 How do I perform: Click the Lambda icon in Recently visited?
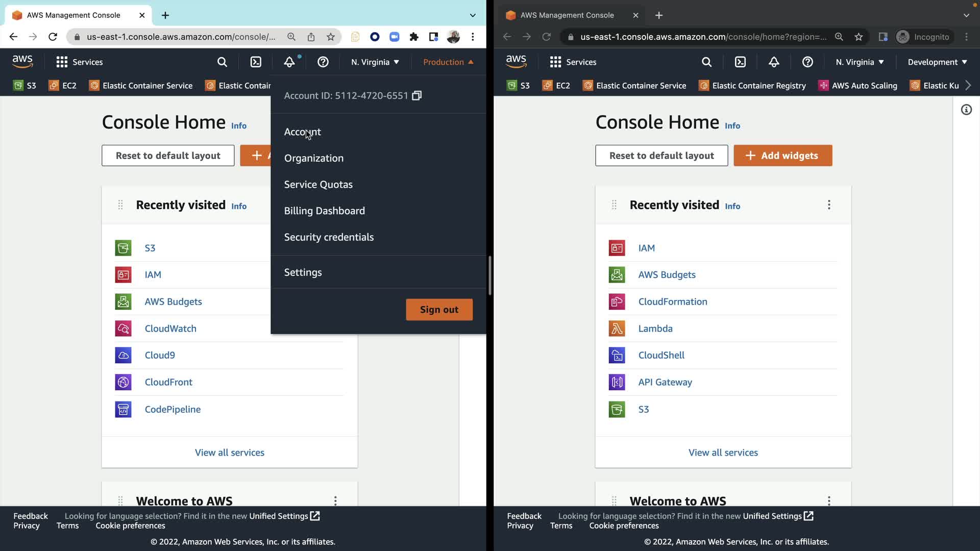(x=617, y=329)
